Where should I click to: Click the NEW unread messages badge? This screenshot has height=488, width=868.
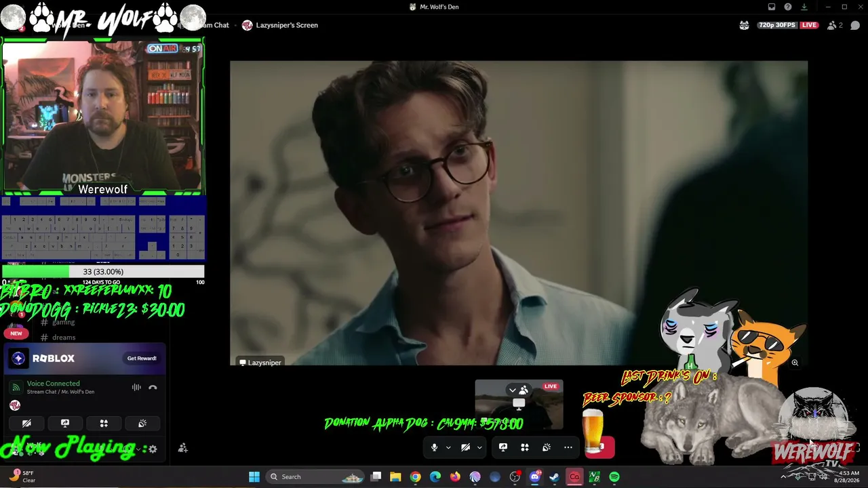click(x=16, y=333)
